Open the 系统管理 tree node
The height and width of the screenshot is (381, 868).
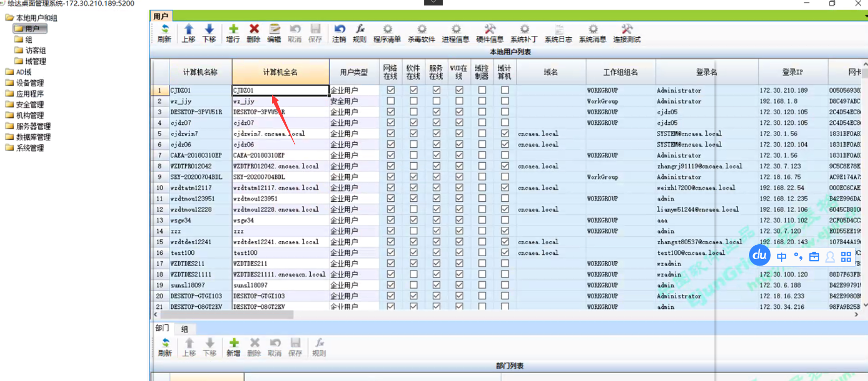pyautogui.click(x=25, y=148)
